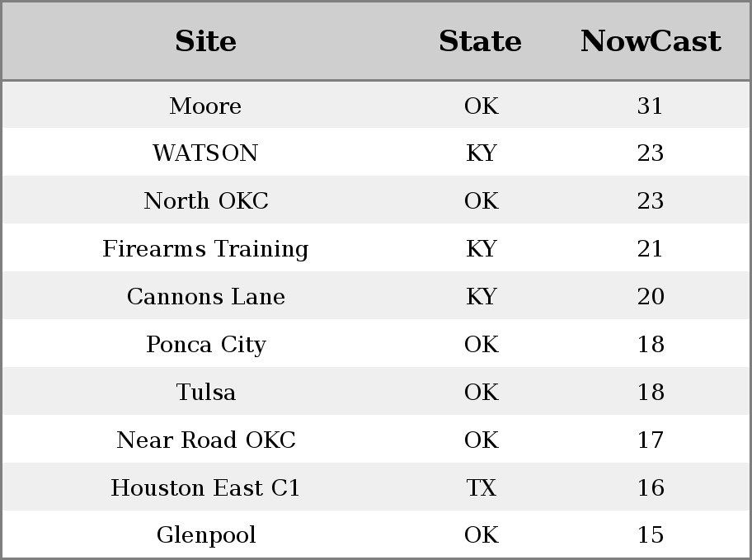752x560 pixels.
Task: Click the NowCast value 17
Action: 651,440
